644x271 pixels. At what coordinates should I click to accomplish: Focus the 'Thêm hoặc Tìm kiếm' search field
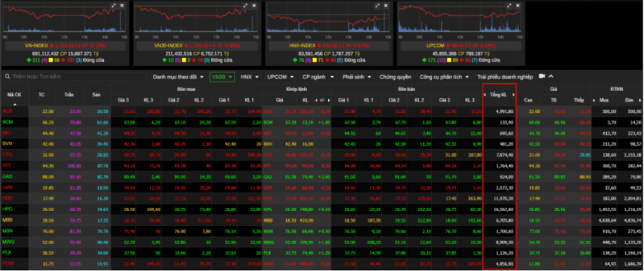coord(74,77)
